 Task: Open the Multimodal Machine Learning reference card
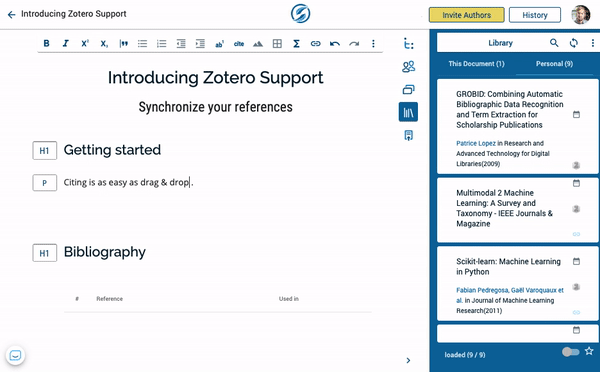518,210
